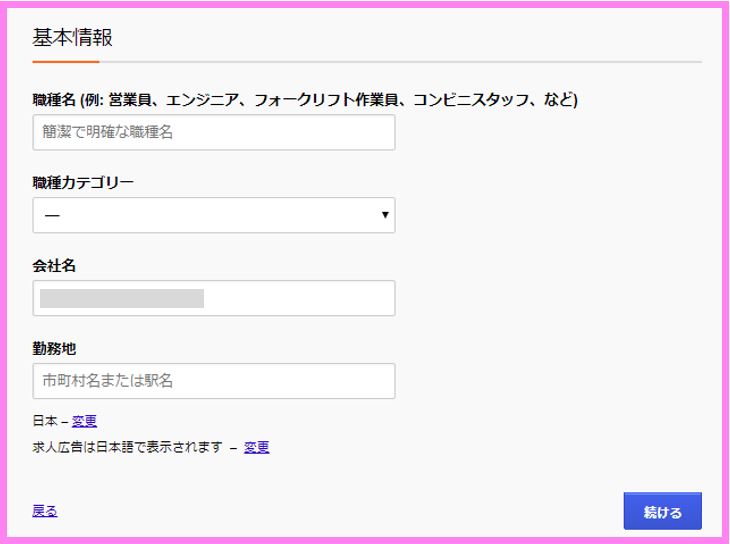The image size is (730, 544).
Task: Click the blue 続ける button
Action: 662,511
